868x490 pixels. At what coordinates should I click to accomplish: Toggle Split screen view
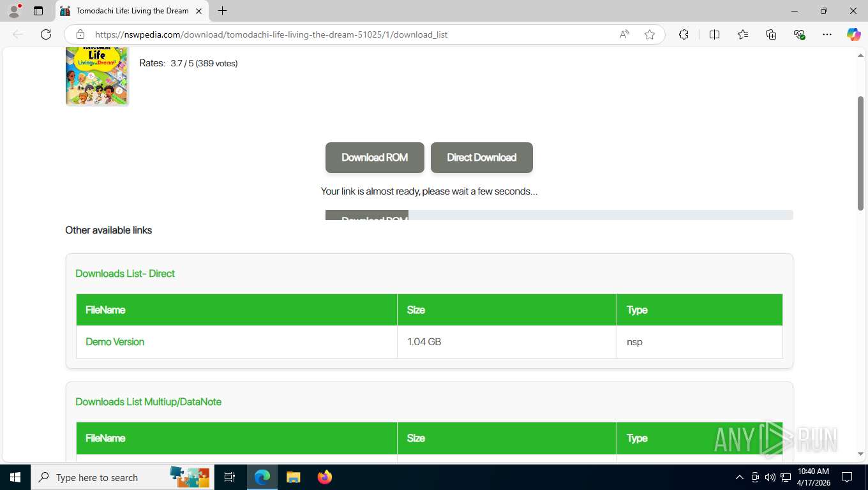click(x=714, y=34)
